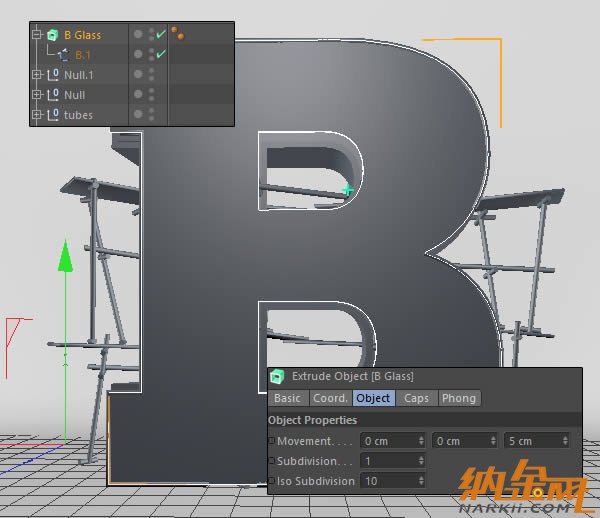This screenshot has height=518, width=600.
Task: Click the Null.1 null object icon
Action: tap(53, 75)
